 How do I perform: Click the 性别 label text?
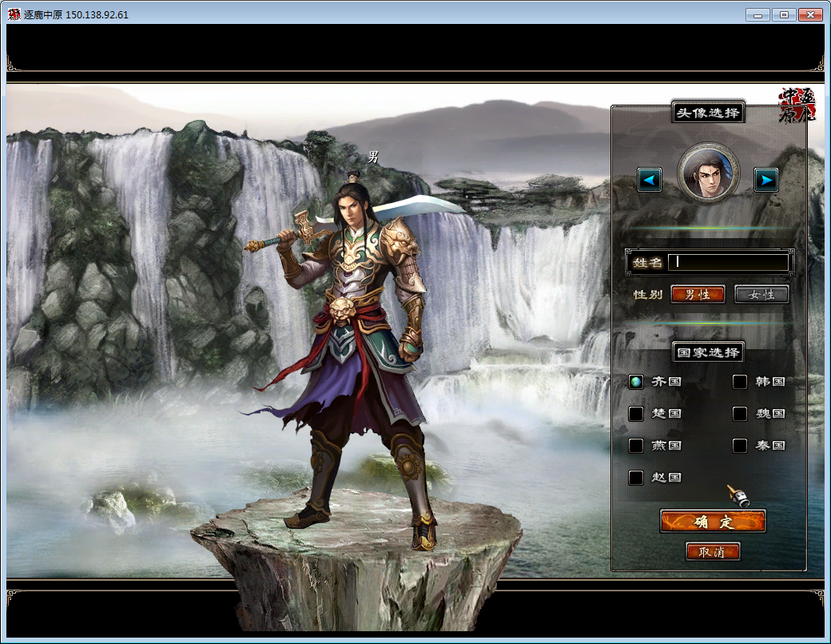[648, 295]
